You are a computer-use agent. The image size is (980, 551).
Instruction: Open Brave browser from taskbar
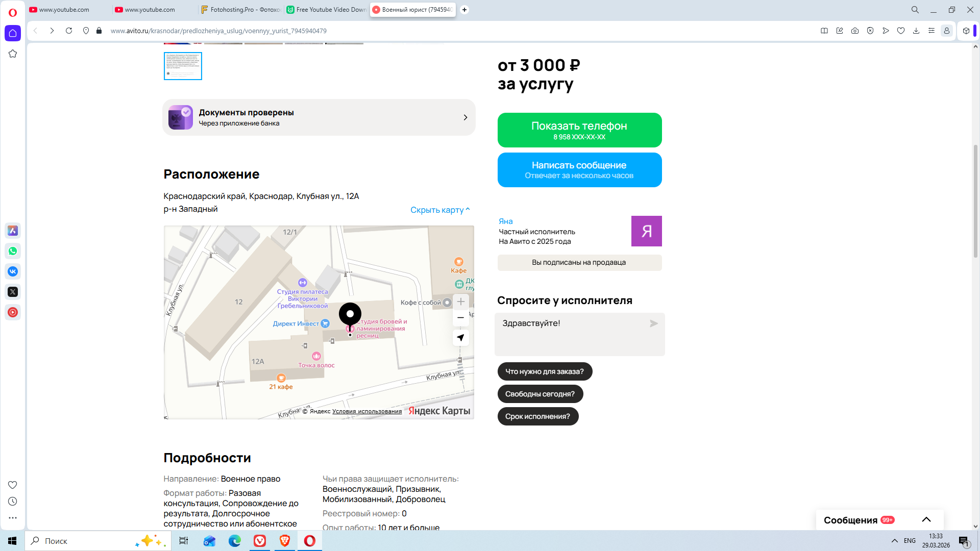tap(285, 541)
